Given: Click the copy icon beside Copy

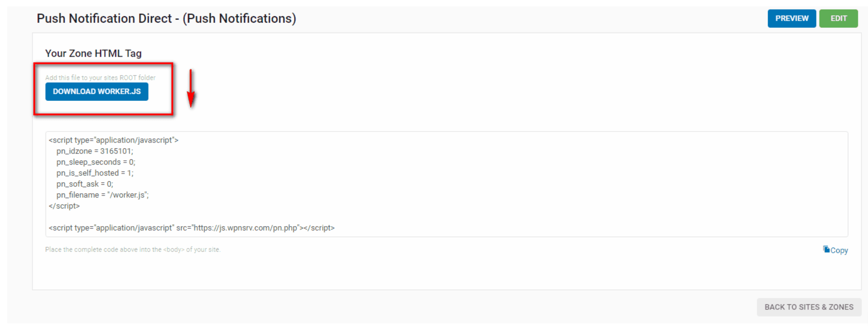Looking at the screenshot, I should coord(826,249).
